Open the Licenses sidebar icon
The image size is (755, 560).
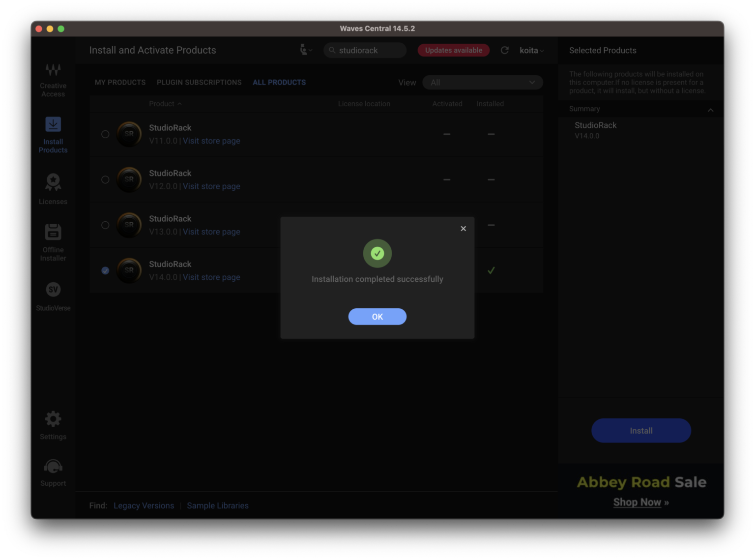pos(53,182)
